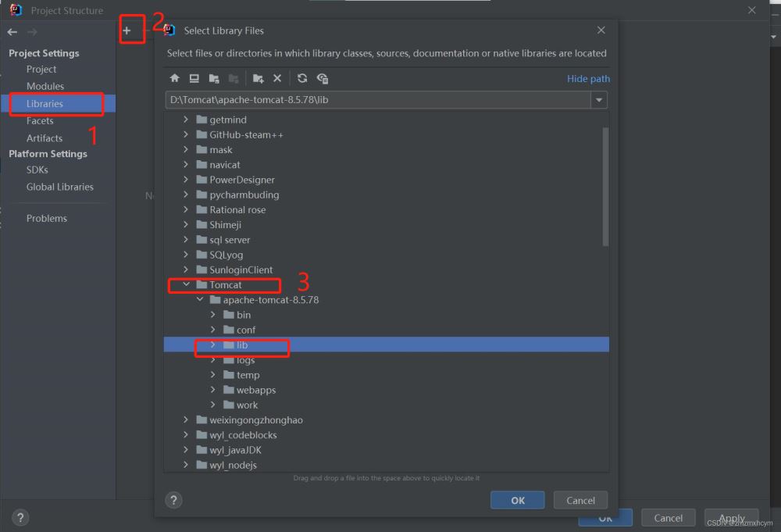This screenshot has width=781, height=532.
Task: Open Facets settings section
Action: click(x=40, y=120)
